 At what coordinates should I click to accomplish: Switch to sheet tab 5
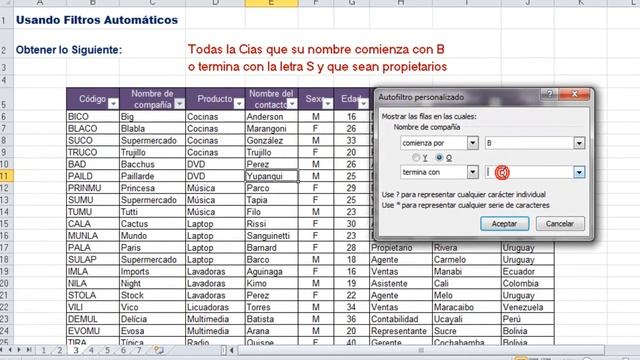[107, 350]
